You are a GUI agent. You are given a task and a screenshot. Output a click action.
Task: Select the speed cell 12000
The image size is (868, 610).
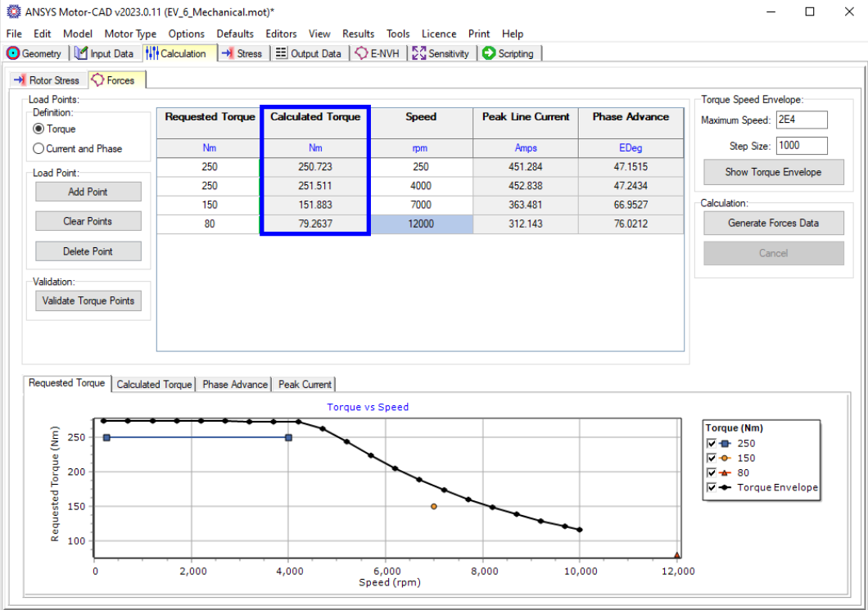[421, 224]
